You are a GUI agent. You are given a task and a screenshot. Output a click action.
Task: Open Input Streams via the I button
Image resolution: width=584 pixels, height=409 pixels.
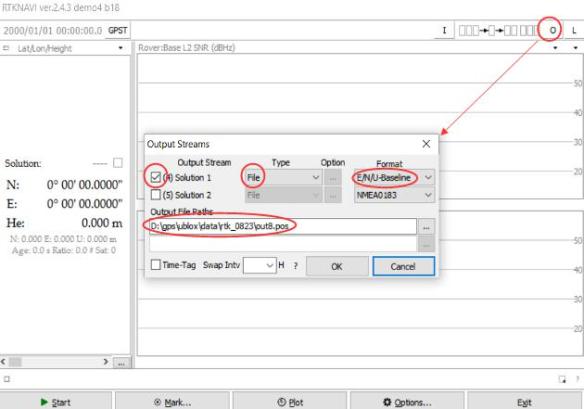pyautogui.click(x=444, y=30)
